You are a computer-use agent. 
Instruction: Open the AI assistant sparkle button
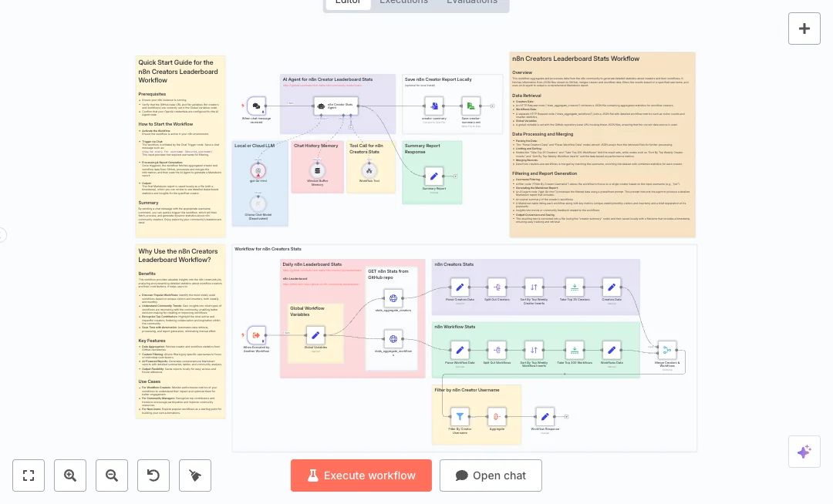click(x=804, y=452)
